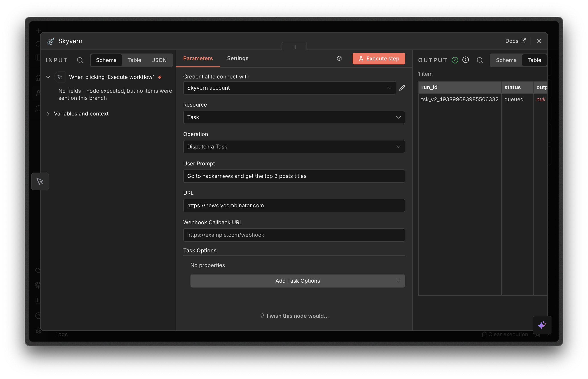Click the green success check beside OUTPUT
Image resolution: width=588 pixels, height=379 pixels.
455,60
